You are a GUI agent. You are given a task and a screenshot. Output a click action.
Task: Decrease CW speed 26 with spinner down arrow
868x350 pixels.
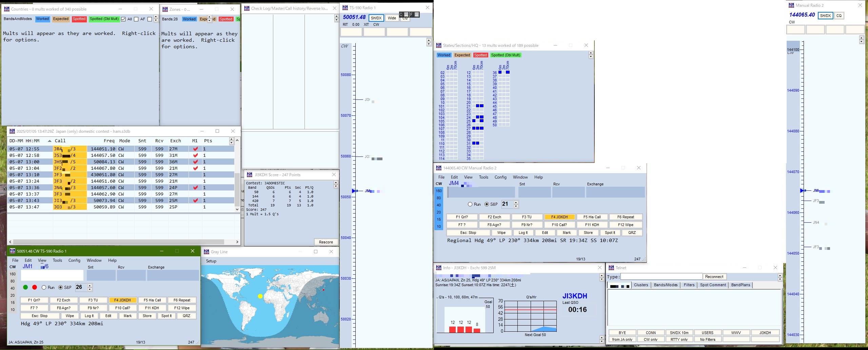90,289
